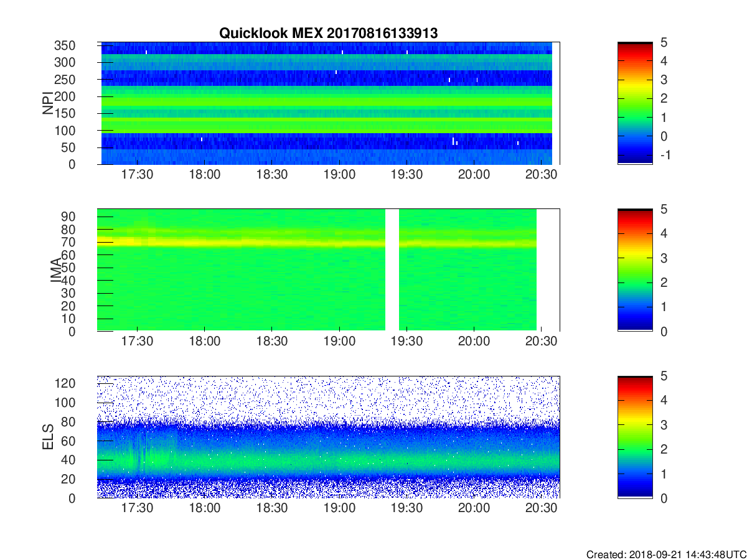Click the Created 2018-09-21 timestamp text
The height and width of the screenshot is (560, 747).
(x=665, y=554)
